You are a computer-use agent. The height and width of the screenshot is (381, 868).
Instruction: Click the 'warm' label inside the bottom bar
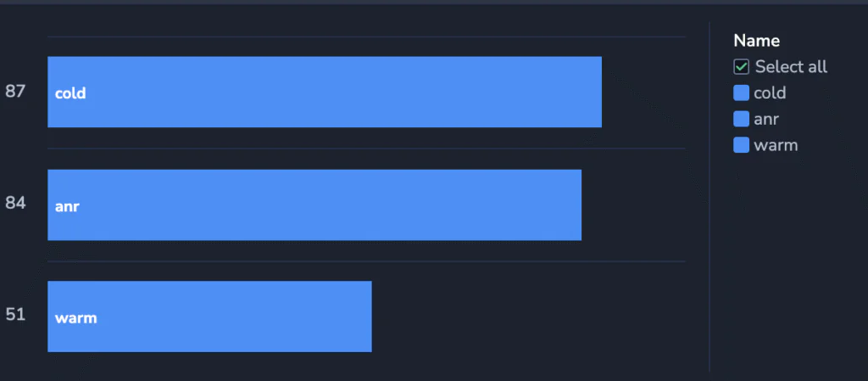[x=75, y=318]
